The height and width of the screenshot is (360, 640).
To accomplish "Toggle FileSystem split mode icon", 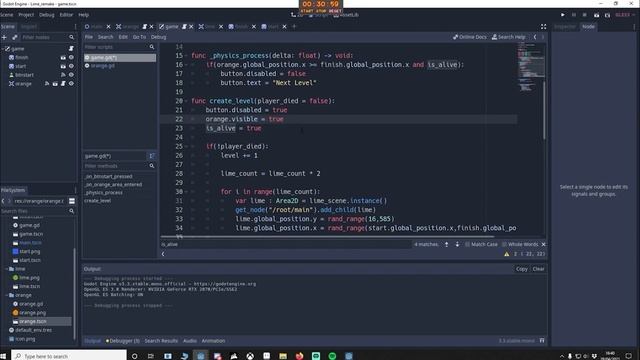I will pyautogui.click(x=72, y=201).
